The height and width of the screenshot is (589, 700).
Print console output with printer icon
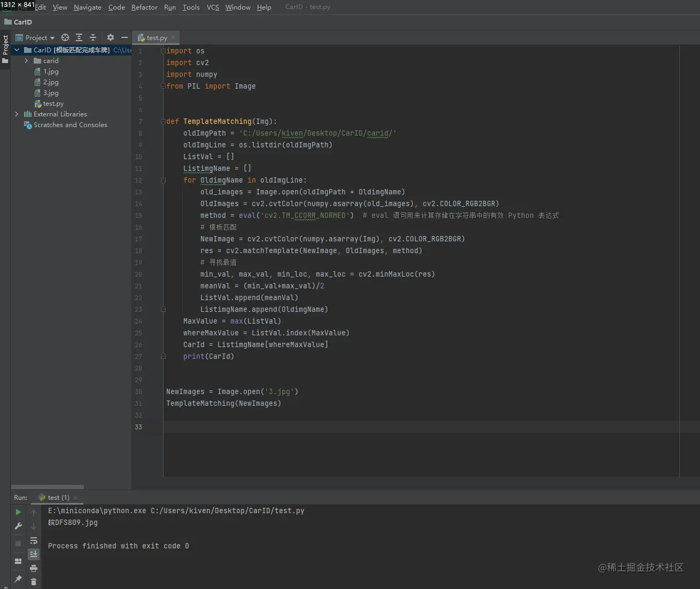[x=34, y=568]
